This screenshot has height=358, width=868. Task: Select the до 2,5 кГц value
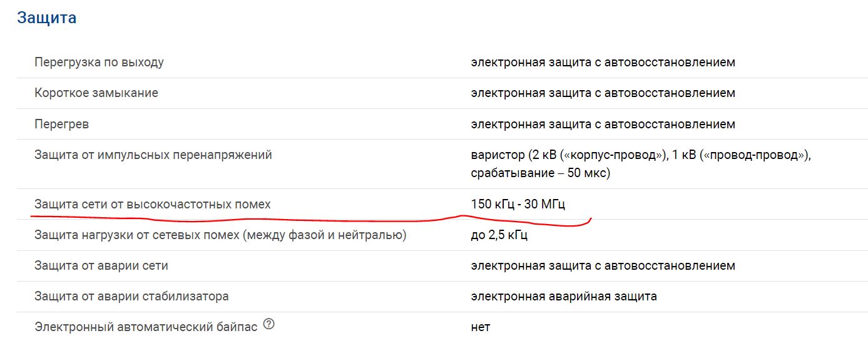point(499,235)
